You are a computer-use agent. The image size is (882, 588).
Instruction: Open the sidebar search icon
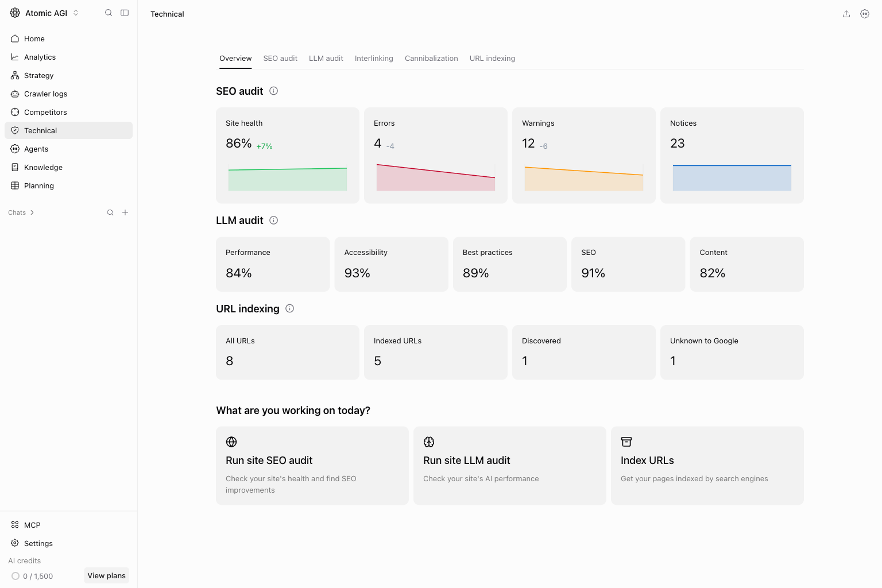[109, 13]
